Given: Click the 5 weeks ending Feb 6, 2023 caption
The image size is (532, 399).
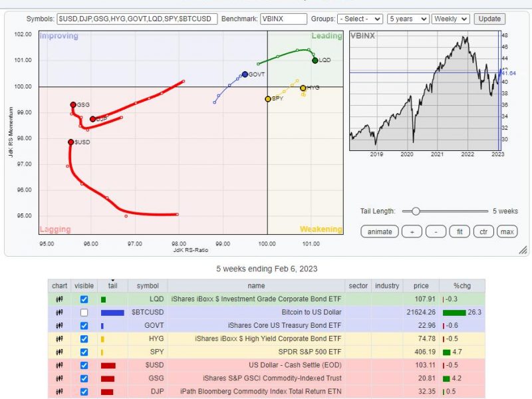Looking at the screenshot, I should click(x=267, y=269).
